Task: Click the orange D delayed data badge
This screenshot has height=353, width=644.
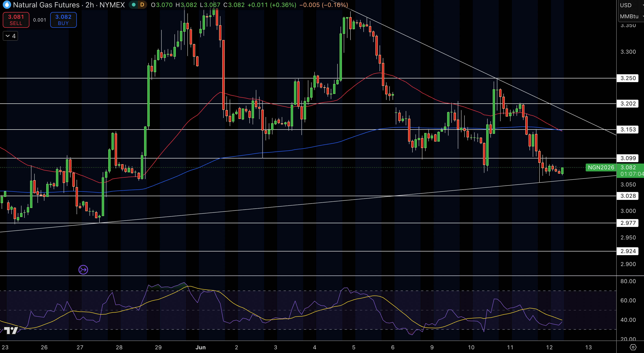Action: point(142,5)
